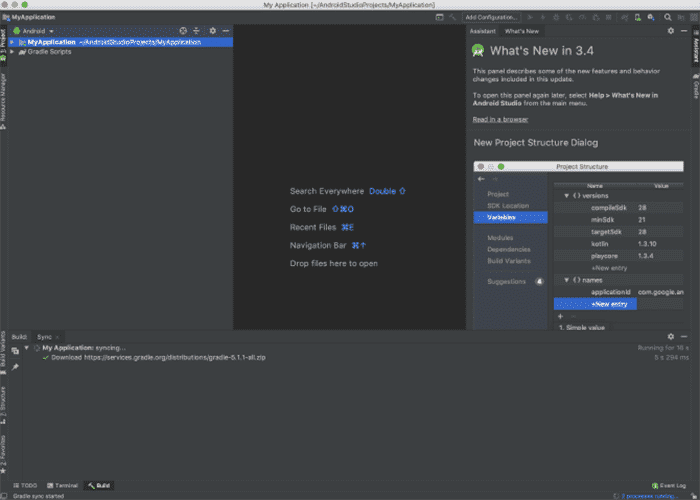Close the Sync tab
The width and height of the screenshot is (700, 500).
pos(57,338)
